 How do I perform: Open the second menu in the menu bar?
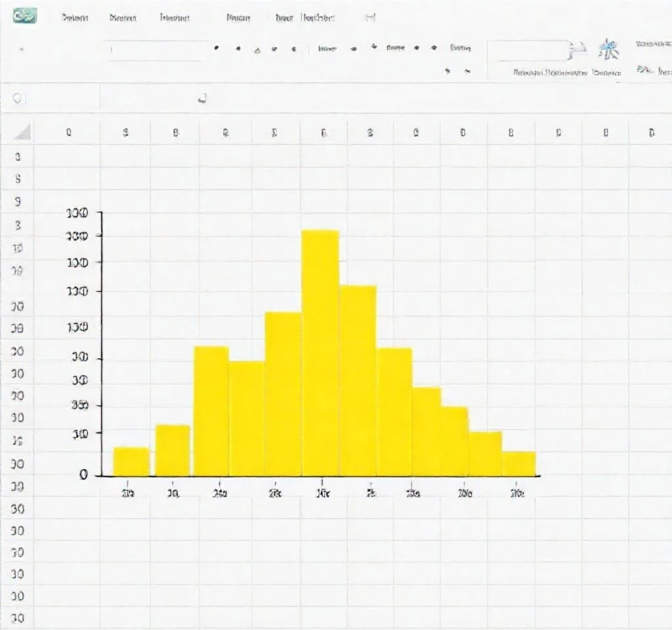pyautogui.click(x=123, y=18)
